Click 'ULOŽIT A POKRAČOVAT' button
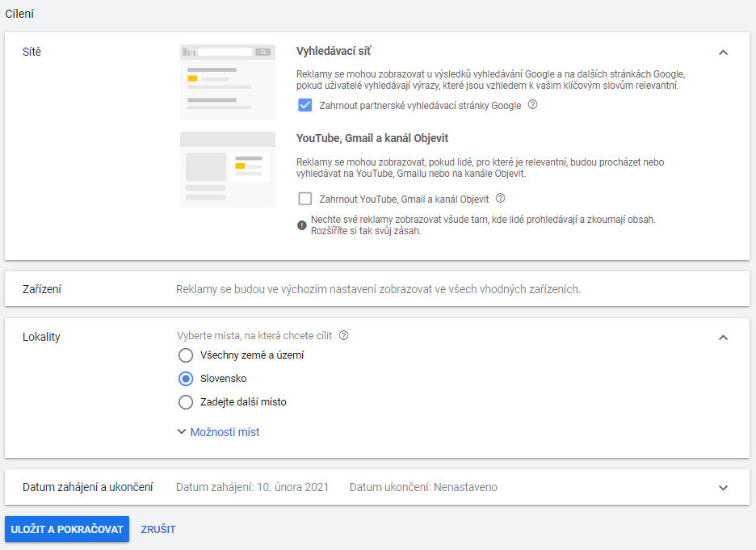This screenshot has height=550, width=756. [67, 529]
